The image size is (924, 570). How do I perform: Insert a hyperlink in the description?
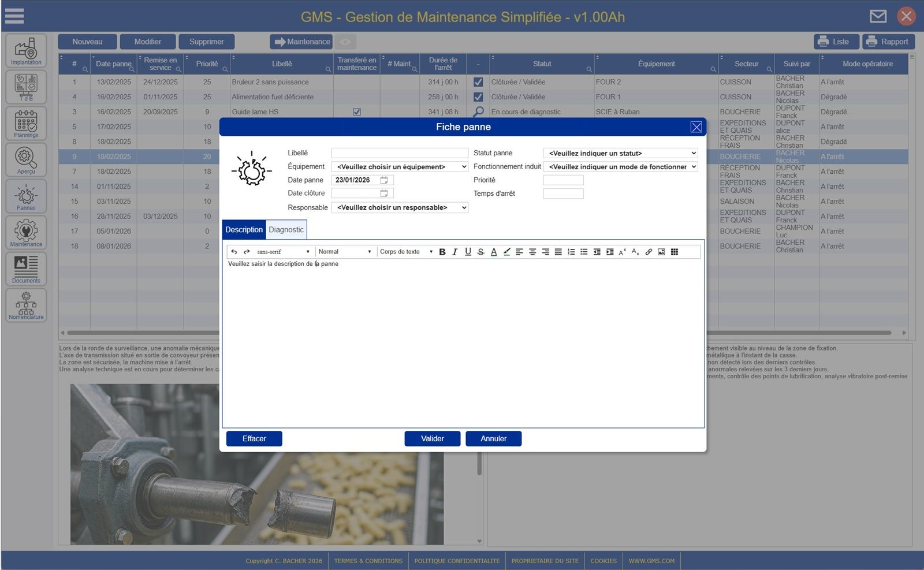click(x=649, y=252)
